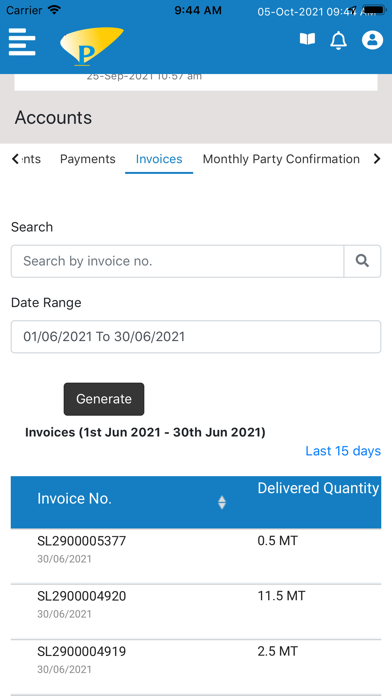Image resolution: width=392 pixels, height=696 pixels.
Task: Sort by the Invoice No. arrows
Action: coord(222,502)
